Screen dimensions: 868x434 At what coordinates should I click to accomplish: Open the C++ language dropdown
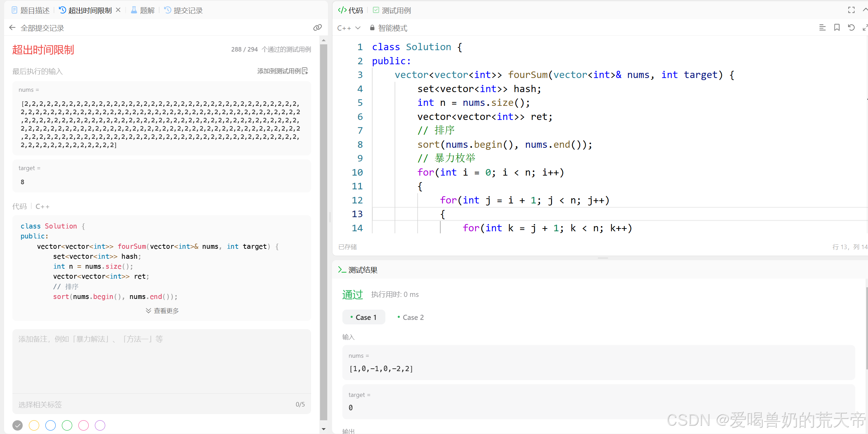[349, 28]
